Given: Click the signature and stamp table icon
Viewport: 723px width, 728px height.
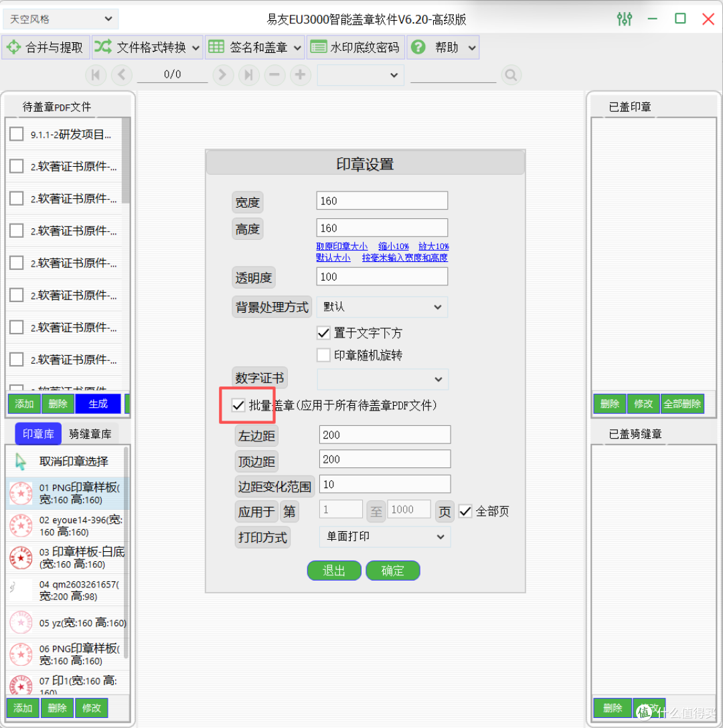Looking at the screenshot, I should click(x=216, y=47).
